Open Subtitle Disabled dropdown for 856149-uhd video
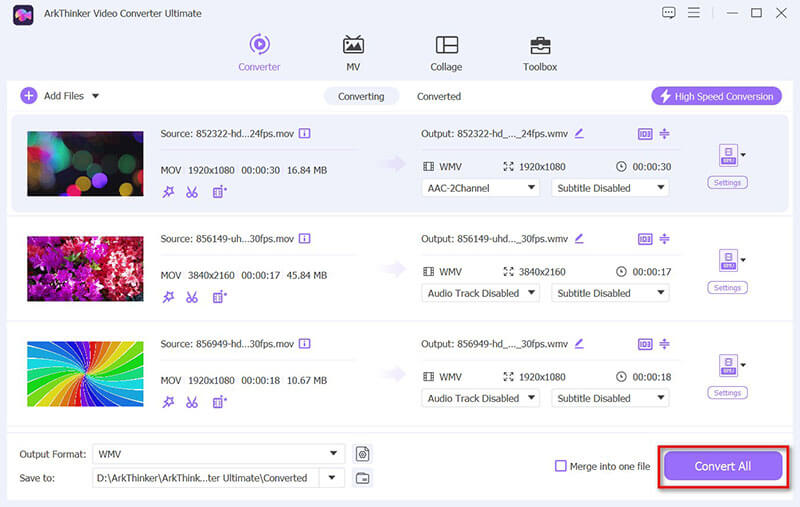Viewport: 800px width, 507px height. click(x=610, y=293)
